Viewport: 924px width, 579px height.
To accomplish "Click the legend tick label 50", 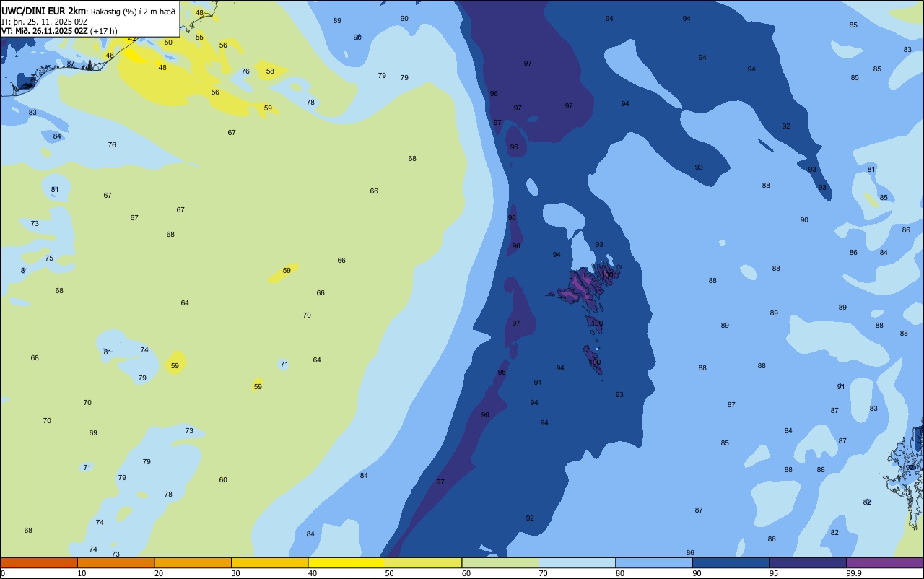I will coord(389,573).
